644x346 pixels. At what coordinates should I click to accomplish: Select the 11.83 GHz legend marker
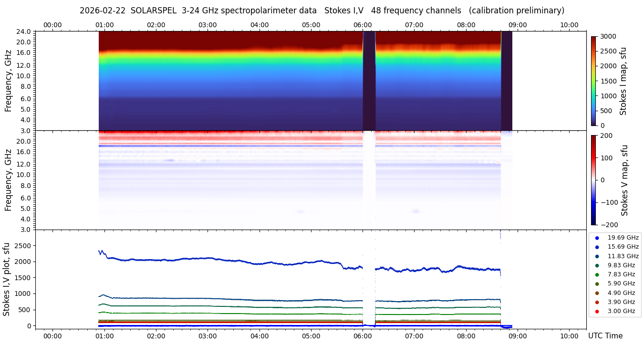(597, 256)
